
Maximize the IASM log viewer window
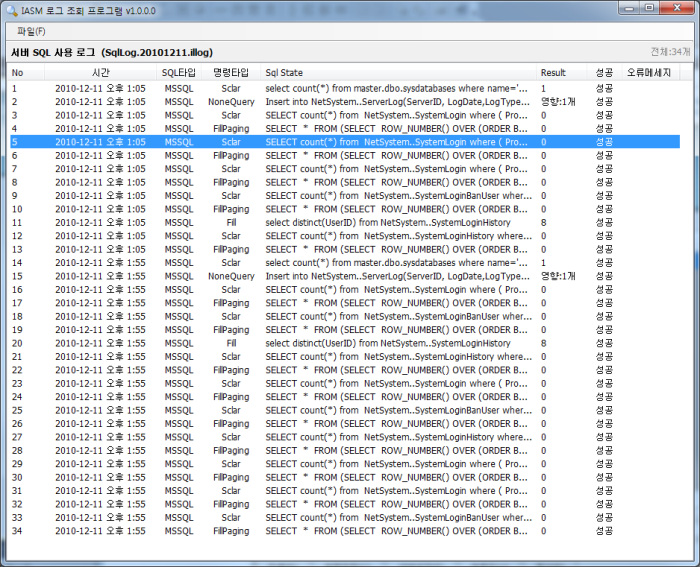[648, 8]
